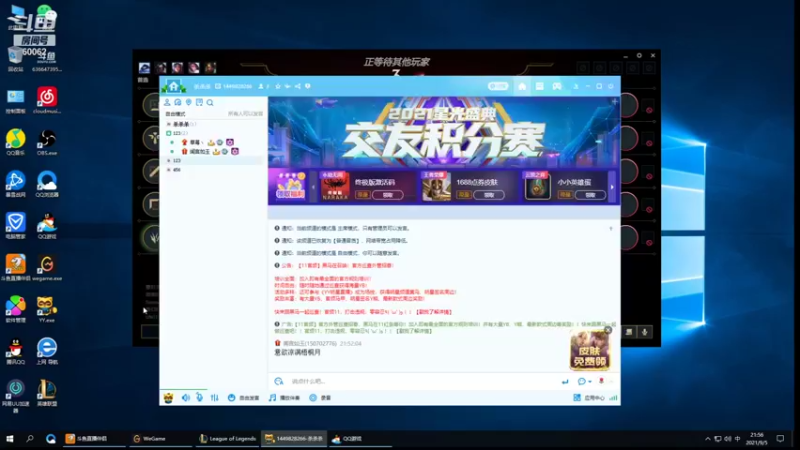Click the star favorite icon in YY header

coord(278,86)
